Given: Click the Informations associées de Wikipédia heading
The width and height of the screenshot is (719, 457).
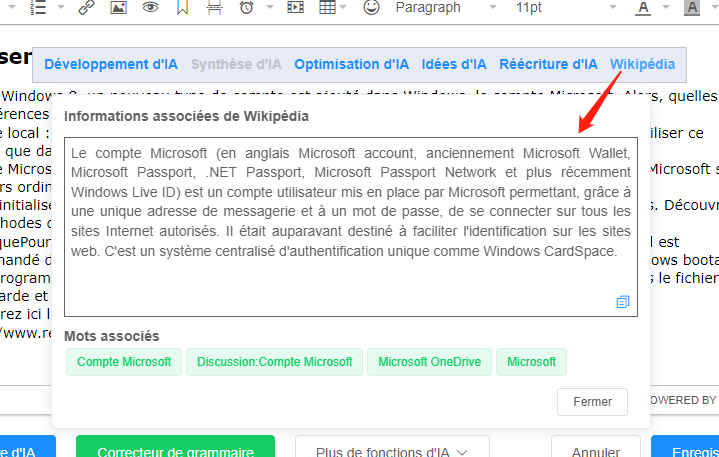Looking at the screenshot, I should tap(186, 116).
